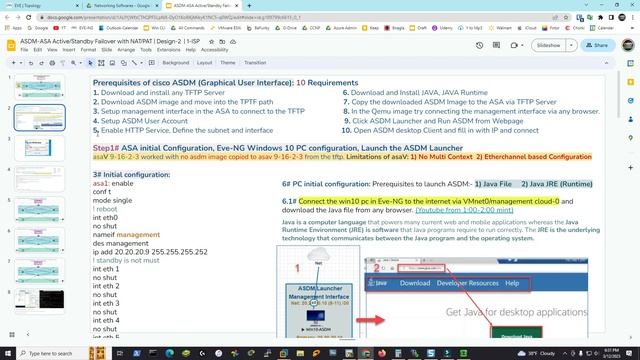
Task: Collapse the menus with the up chevron
Action: click(x=607, y=63)
